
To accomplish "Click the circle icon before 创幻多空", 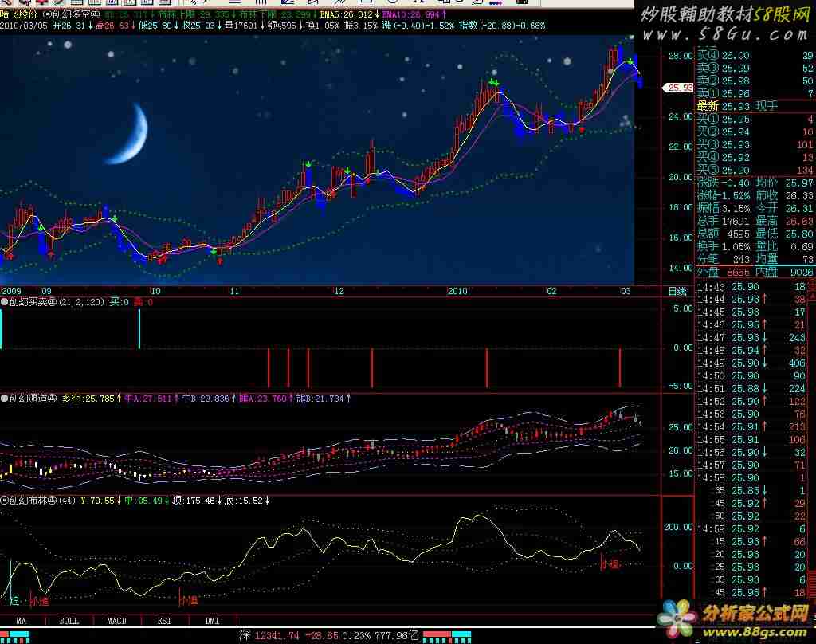I will click(x=47, y=14).
